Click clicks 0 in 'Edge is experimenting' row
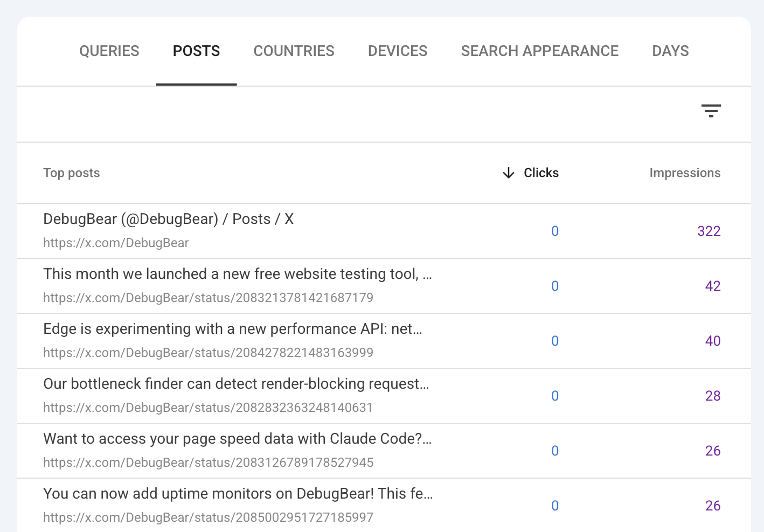 pos(555,341)
